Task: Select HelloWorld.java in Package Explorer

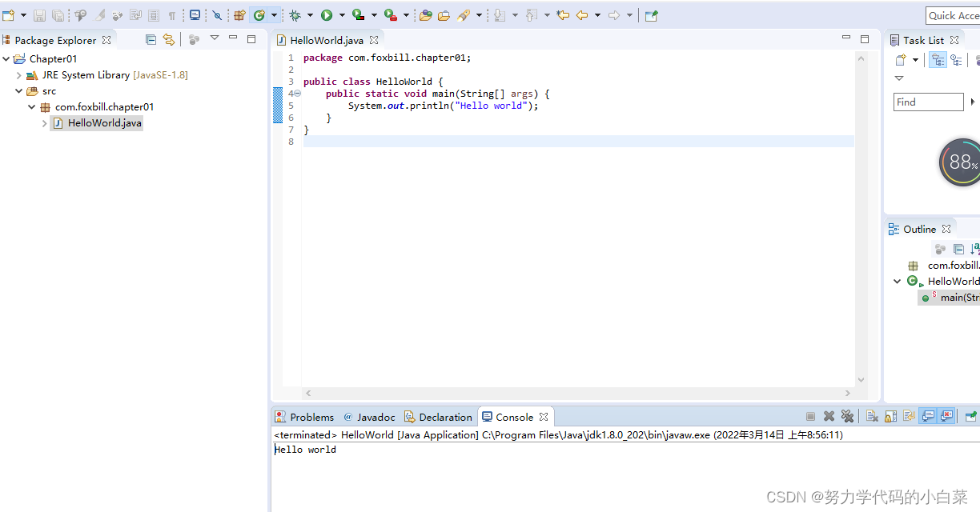Action: (x=96, y=123)
